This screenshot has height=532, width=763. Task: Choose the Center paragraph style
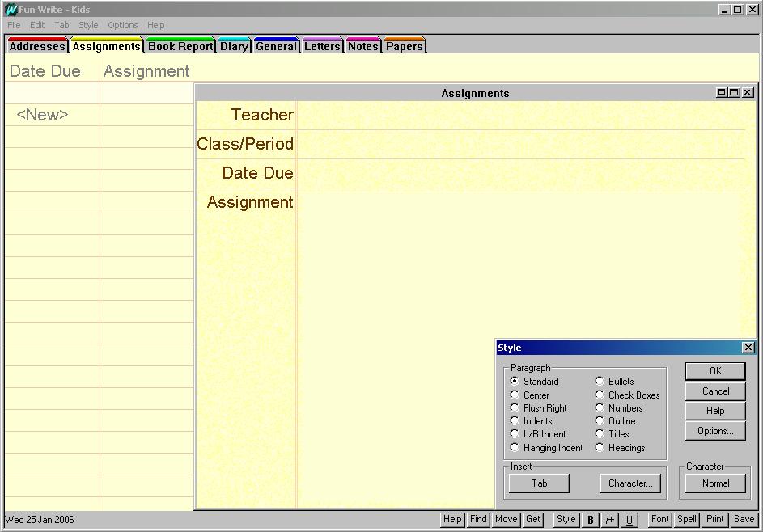coord(515,395)
